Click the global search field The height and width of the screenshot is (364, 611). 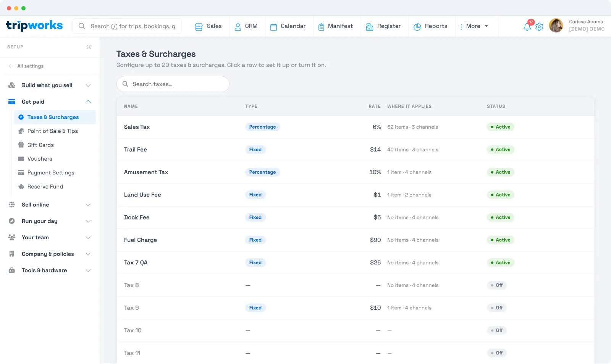(x=127, y=26)
